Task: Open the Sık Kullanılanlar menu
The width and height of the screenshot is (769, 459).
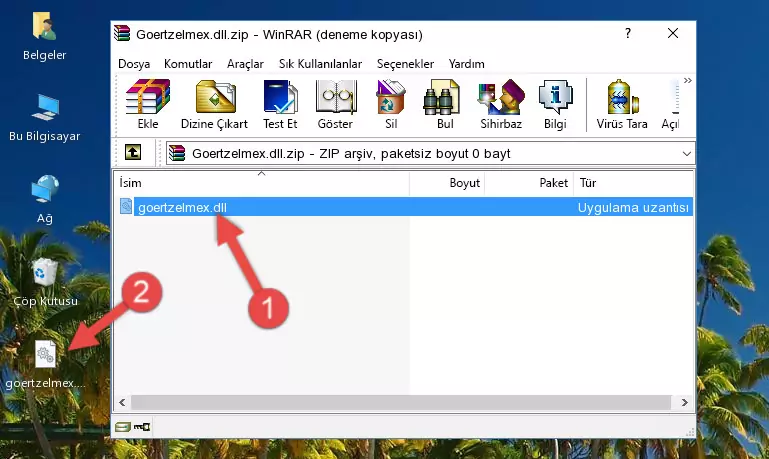Action: coord(320,64)
